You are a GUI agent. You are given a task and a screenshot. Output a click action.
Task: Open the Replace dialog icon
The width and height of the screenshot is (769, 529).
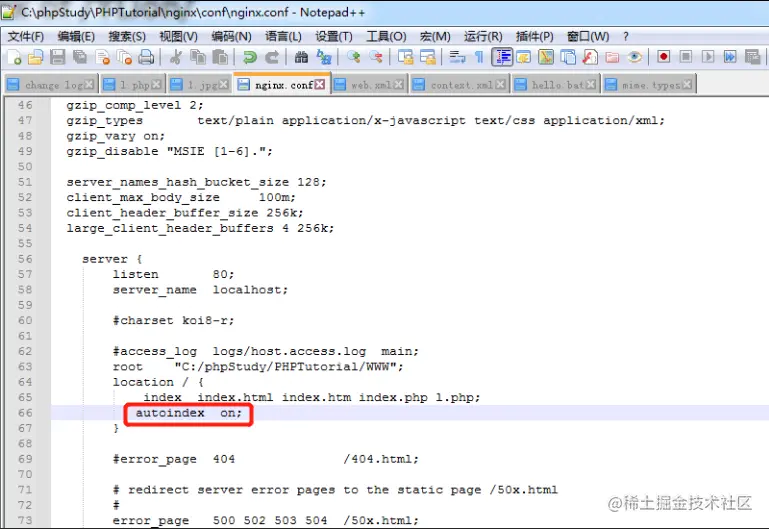coord(324,57)
